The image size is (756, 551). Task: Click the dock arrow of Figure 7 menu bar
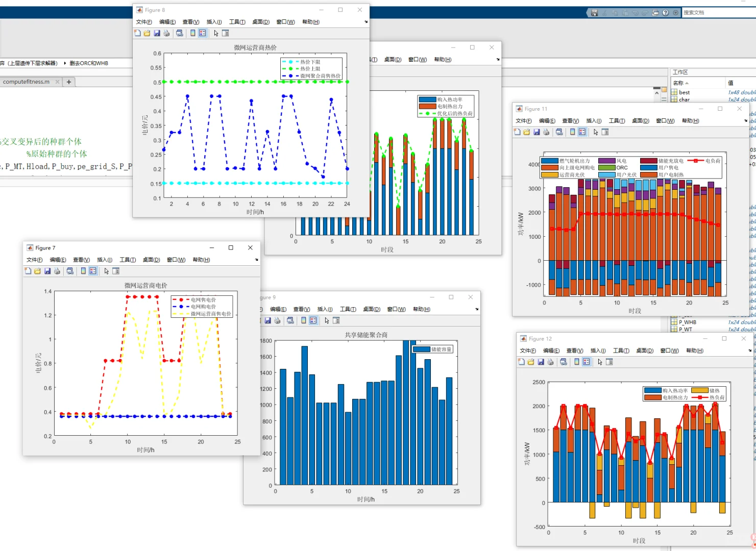point(257,260)
